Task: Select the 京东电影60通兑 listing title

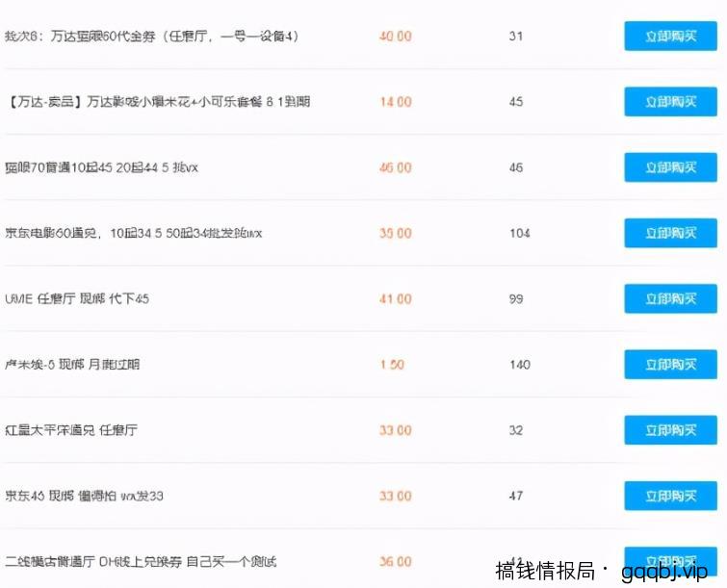Action: tap(134, 233)
